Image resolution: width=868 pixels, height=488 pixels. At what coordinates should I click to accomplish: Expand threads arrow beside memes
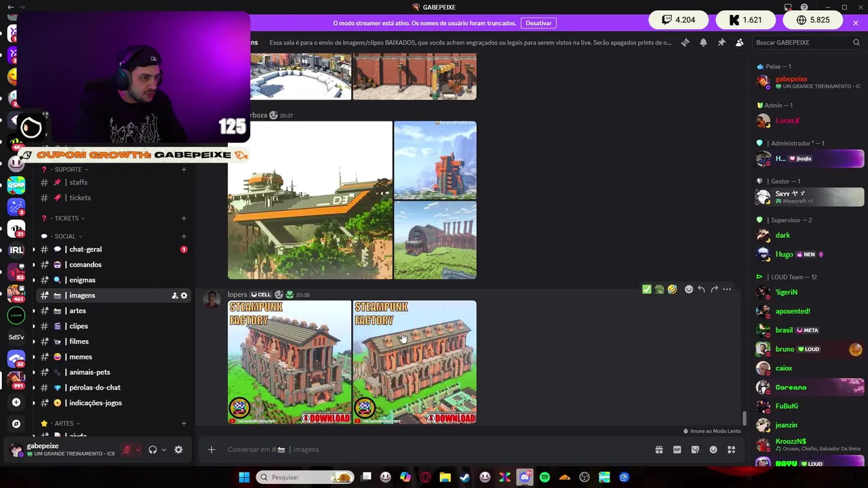(x=33, y=357)
